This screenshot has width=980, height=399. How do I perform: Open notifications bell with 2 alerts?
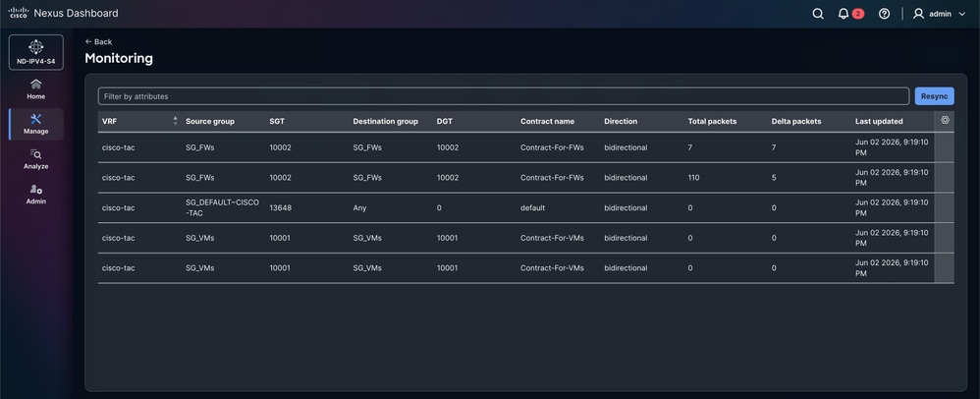850,14
